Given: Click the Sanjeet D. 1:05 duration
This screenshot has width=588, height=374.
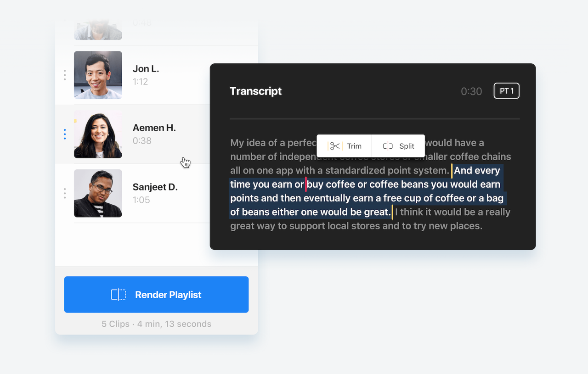Looking at the screenshot, I should tap(141, 200).
